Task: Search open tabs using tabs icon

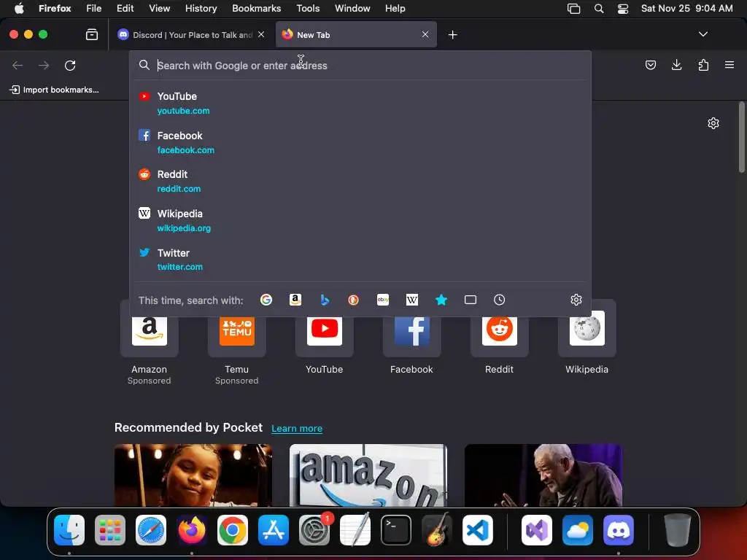Action: click(x=471, y=300)
